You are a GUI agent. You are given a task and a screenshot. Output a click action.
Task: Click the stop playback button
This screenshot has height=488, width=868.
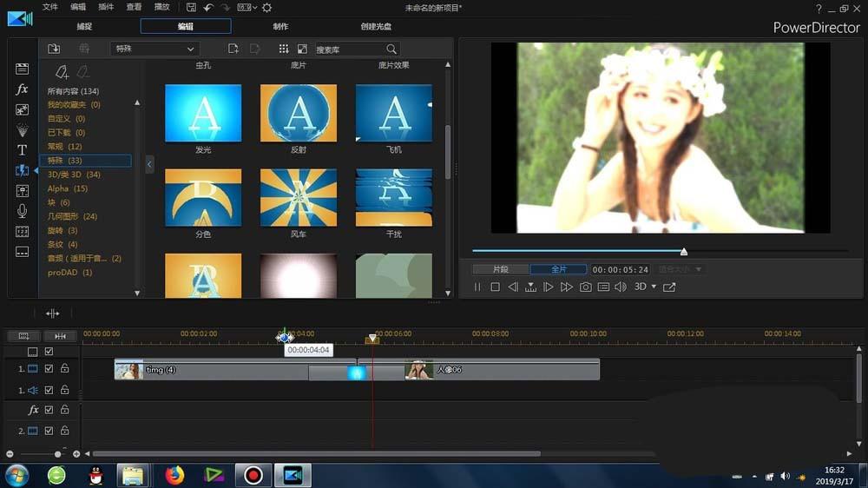tap(495, 287)
